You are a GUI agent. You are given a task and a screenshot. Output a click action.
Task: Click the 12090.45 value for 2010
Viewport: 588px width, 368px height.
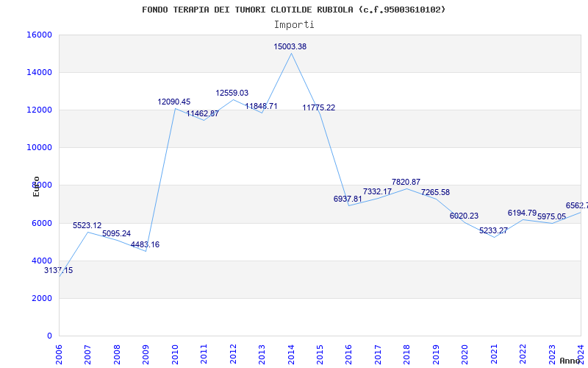(174, 102)
